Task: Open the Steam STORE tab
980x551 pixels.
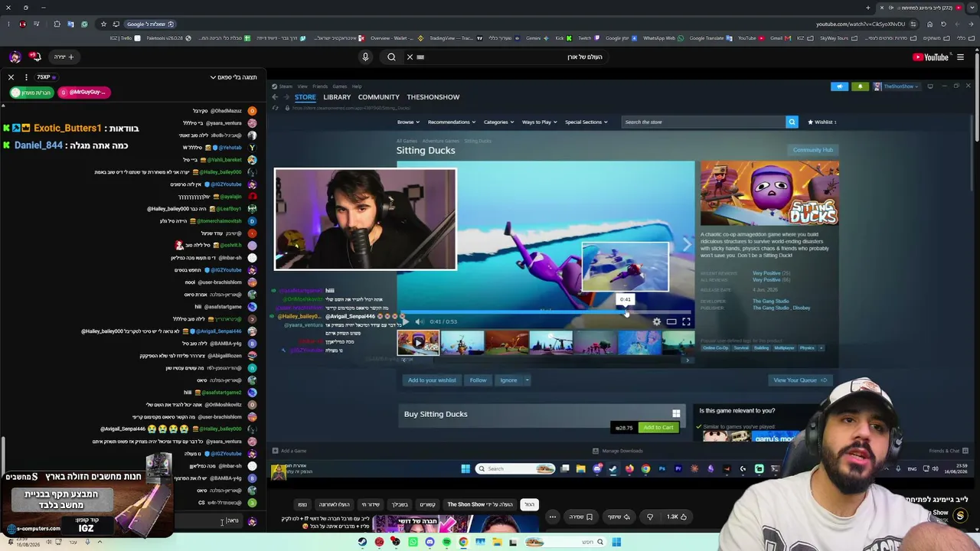Action: point(305,97)
